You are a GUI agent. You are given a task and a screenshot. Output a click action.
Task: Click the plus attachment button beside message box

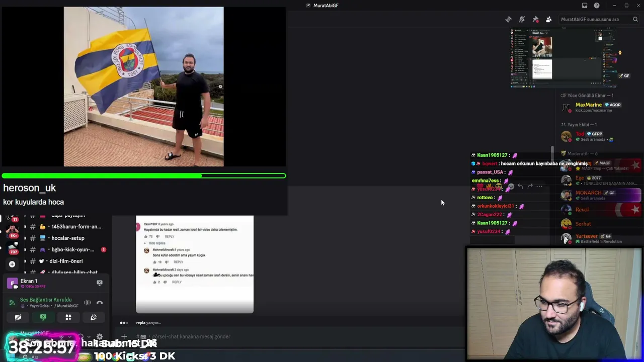[x=124, y=337]
